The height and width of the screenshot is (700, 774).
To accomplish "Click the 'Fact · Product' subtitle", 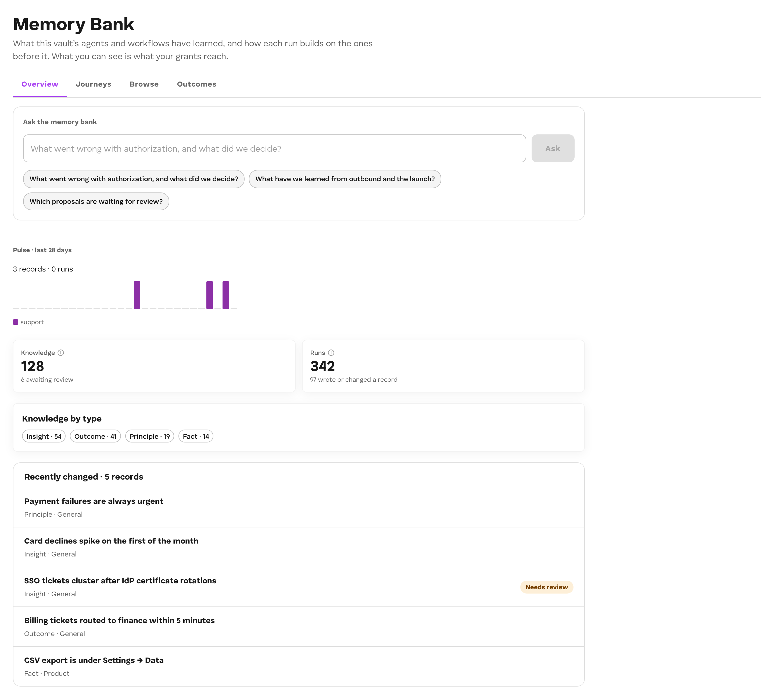I will [x=47, y=673].
